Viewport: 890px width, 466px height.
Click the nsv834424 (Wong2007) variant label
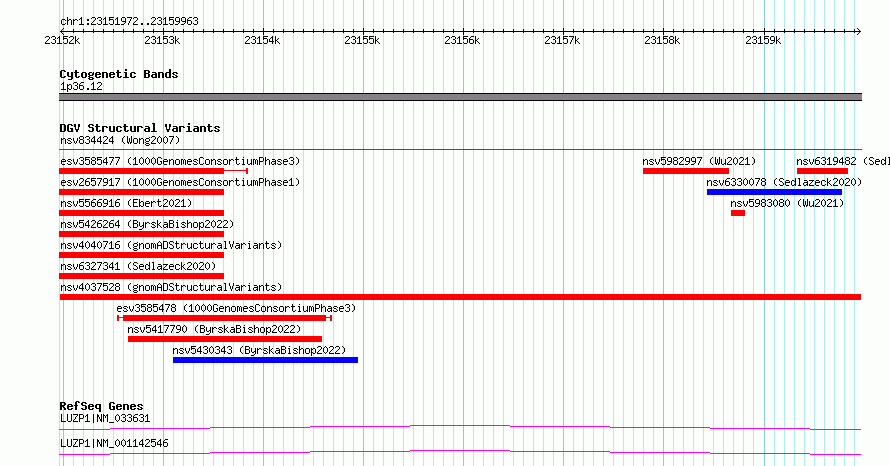[x=120, y=140]
